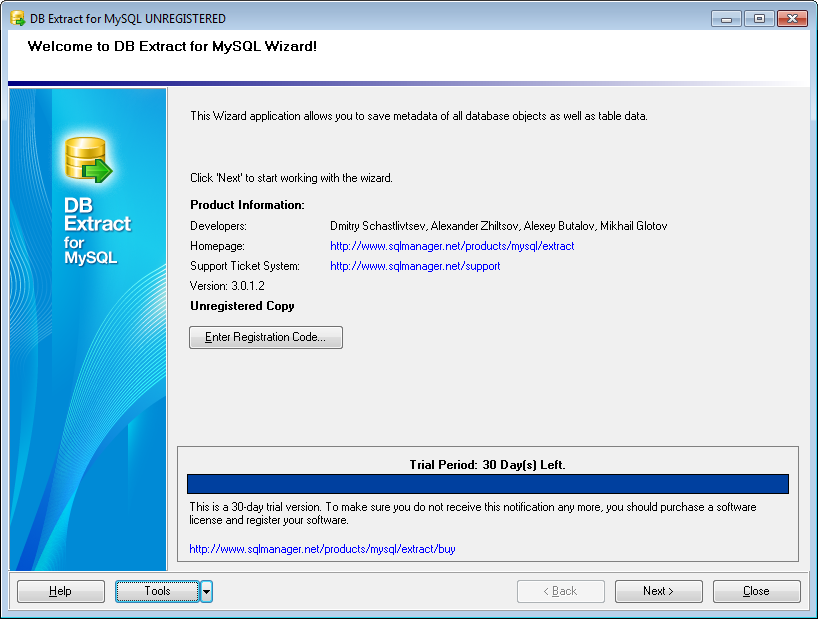Click the DB Extract title bar icon
Screen dimensions: 818x619
click(17, 18)
